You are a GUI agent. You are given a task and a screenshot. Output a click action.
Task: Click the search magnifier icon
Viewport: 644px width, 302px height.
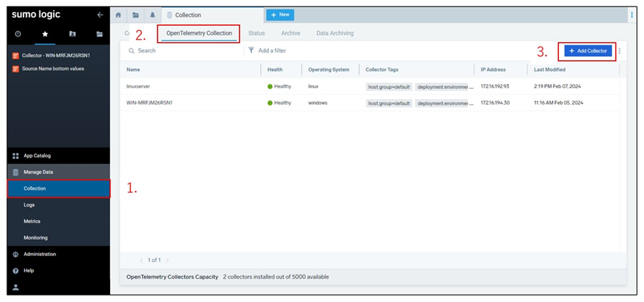(x=131, y=50)
